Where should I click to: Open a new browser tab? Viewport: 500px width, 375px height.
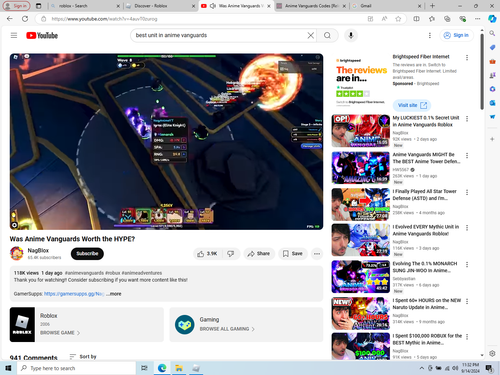click(x=432, y=6)
